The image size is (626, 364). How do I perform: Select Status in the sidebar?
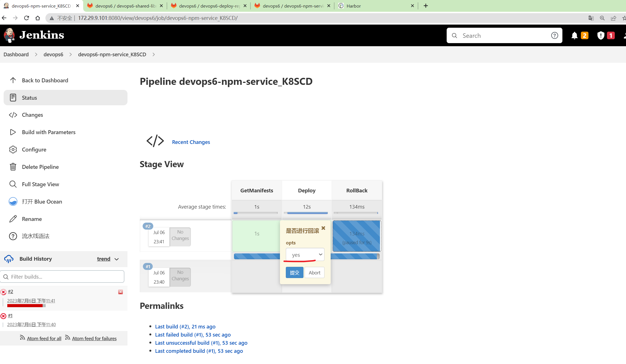(x=65, y=98)
